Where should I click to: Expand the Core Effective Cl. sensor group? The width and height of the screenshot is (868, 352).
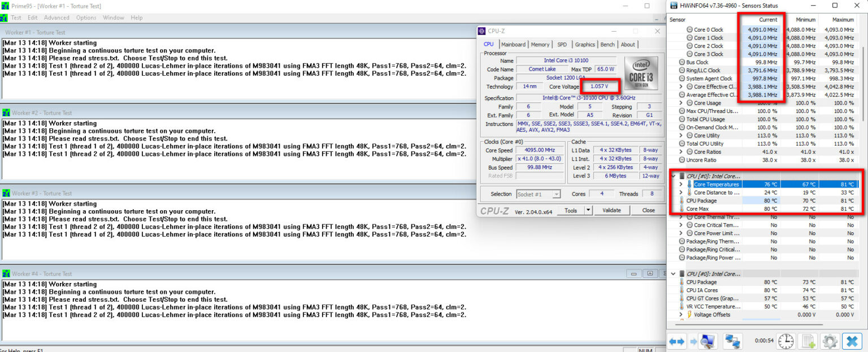(x=681, y=86)
